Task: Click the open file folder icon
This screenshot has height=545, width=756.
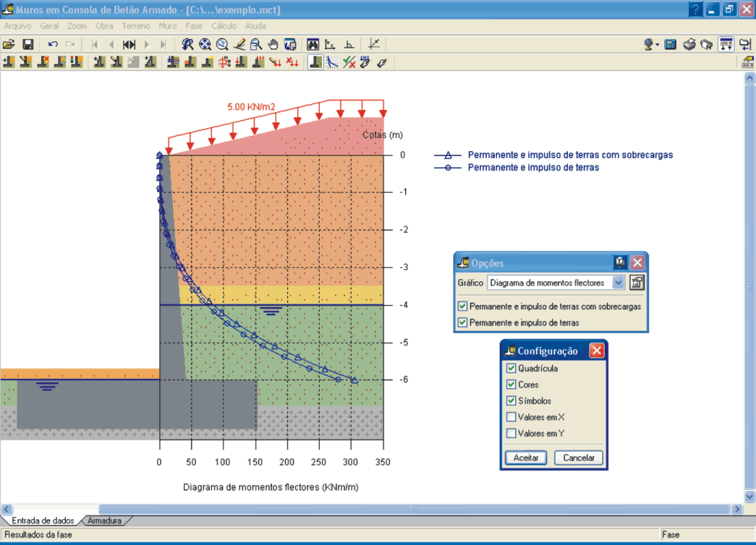Action: [x=9, y=45]
